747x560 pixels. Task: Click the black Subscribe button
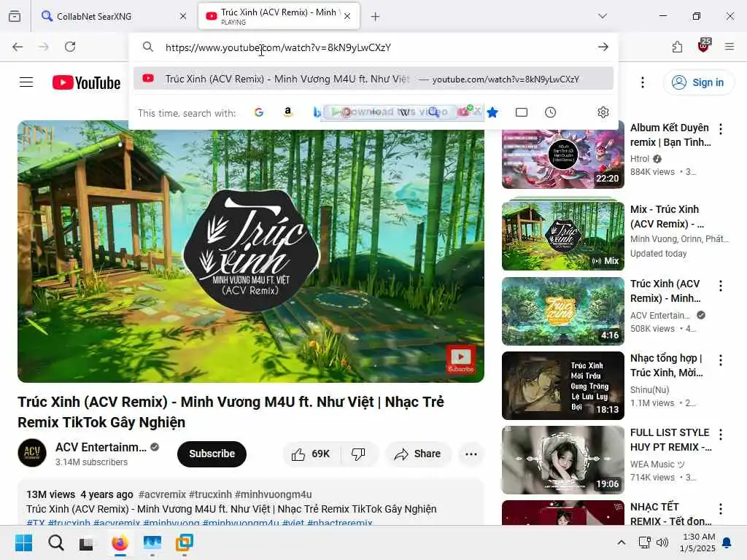[212, 454]
